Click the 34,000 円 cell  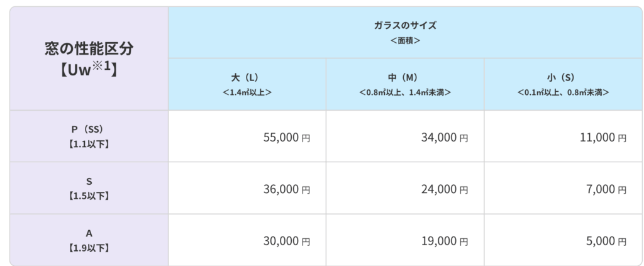pos(445,137)
